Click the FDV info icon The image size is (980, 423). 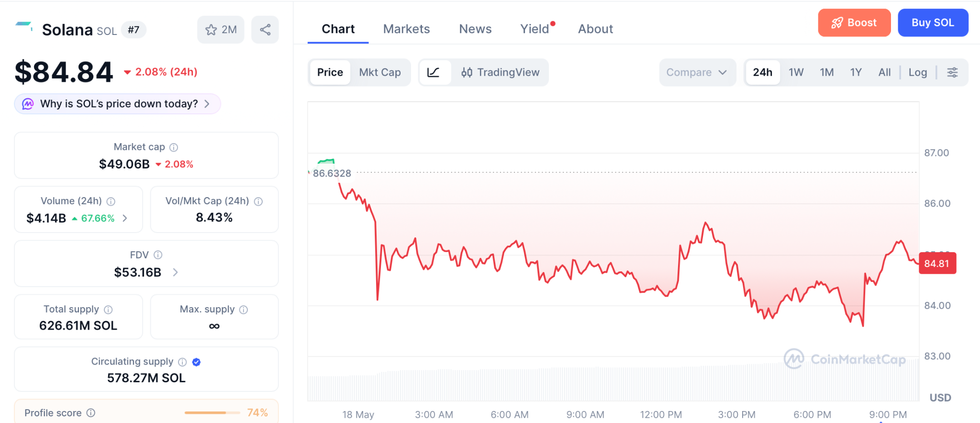(x=158, y=255)
